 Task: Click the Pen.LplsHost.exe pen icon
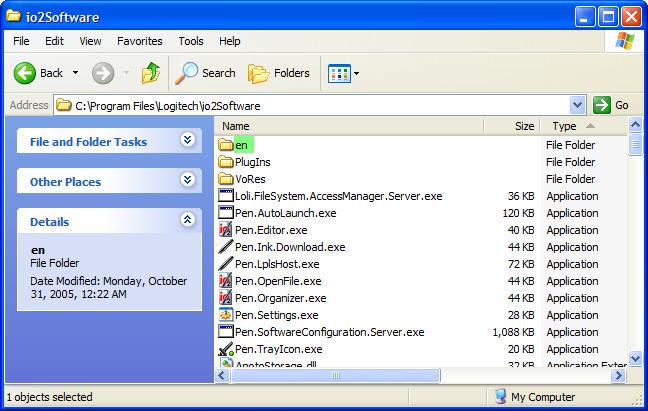(x=226, y=264)
